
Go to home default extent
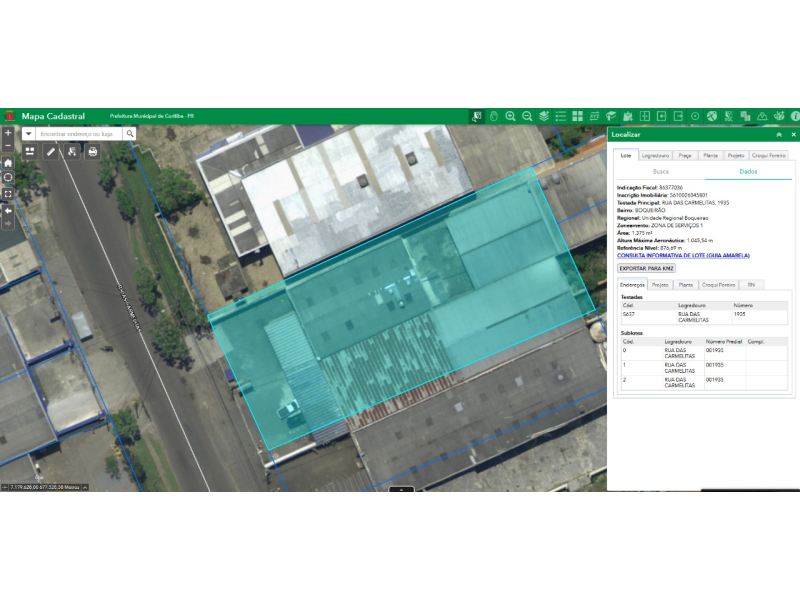[8, 163]
